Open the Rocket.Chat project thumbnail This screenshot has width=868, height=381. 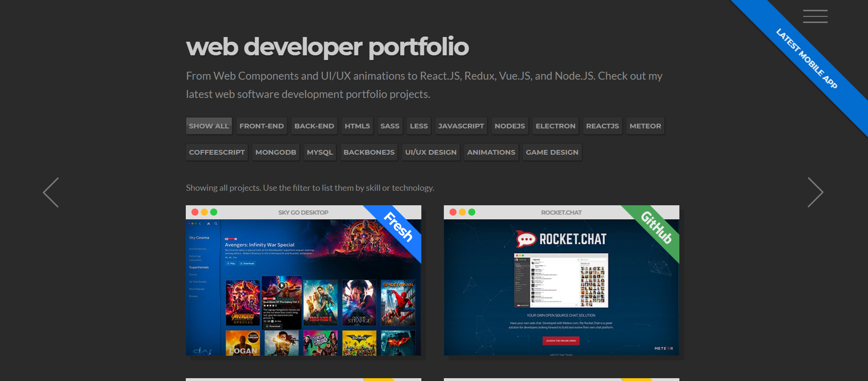point(562,287)
